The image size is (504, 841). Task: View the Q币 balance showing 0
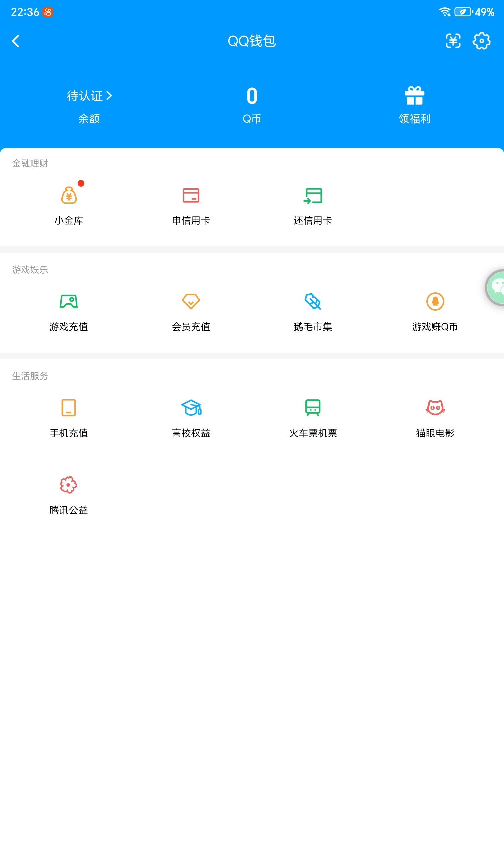point(252,96)
